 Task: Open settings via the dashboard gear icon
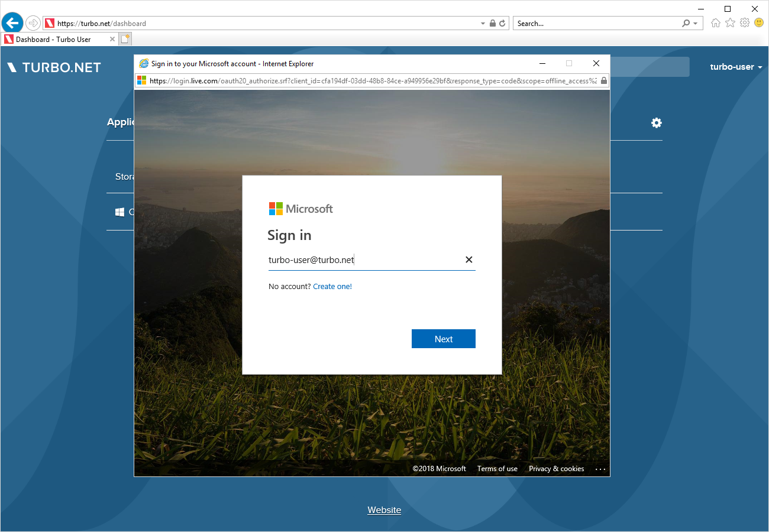click(x=656, y=122)
